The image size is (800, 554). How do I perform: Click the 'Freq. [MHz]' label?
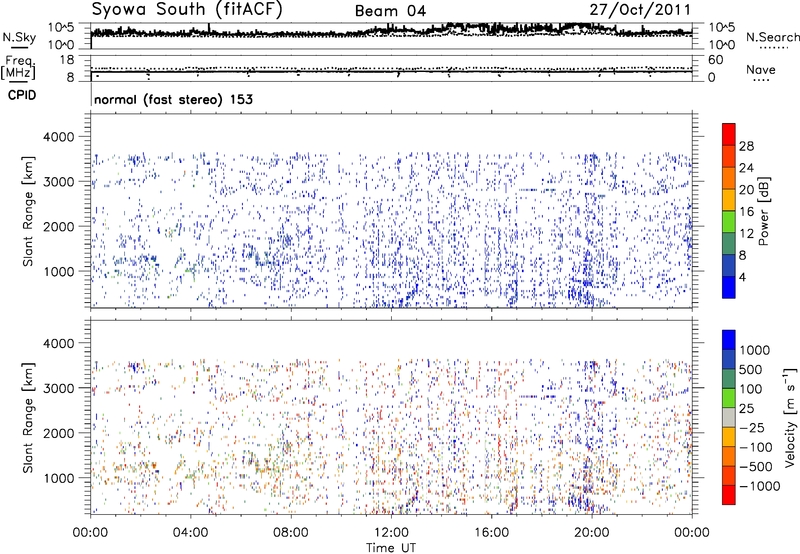[18, 67]
